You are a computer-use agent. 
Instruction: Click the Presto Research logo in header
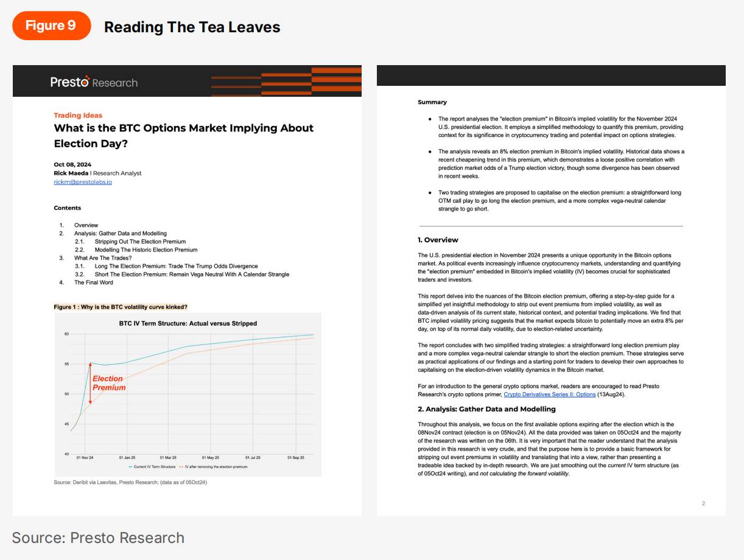[x=94, y=82]
